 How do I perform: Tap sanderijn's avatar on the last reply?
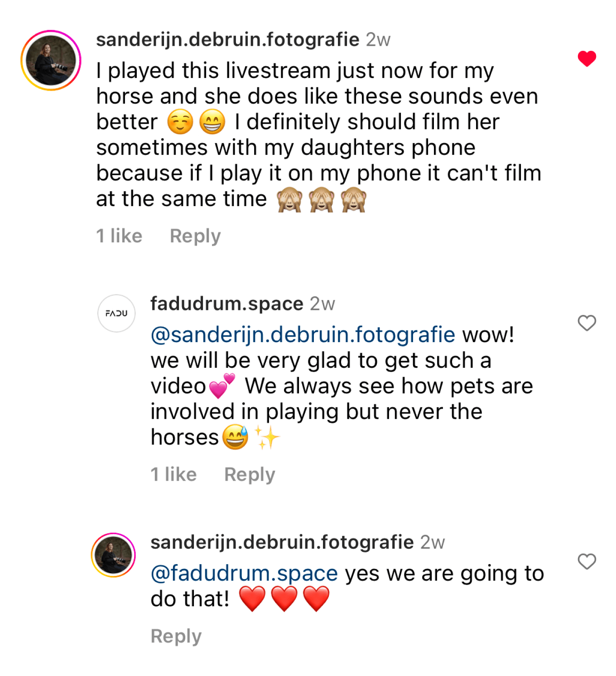click(113, 555)
